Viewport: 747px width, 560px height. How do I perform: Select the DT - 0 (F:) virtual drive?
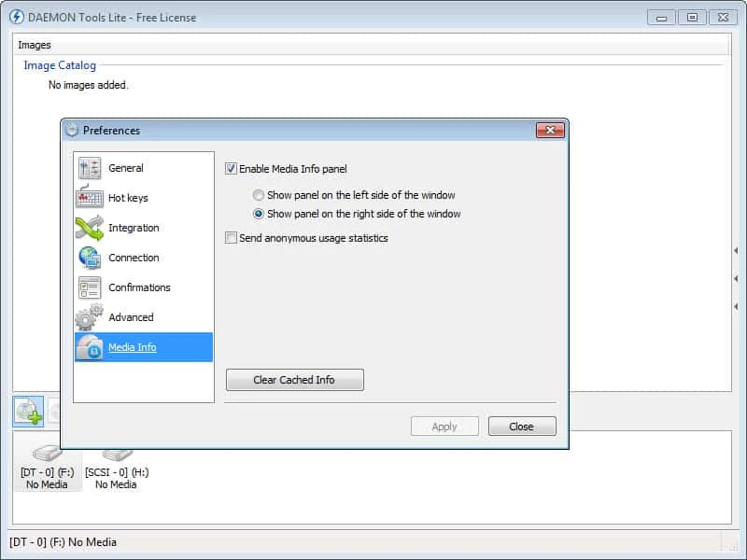(x=45, y=465)
